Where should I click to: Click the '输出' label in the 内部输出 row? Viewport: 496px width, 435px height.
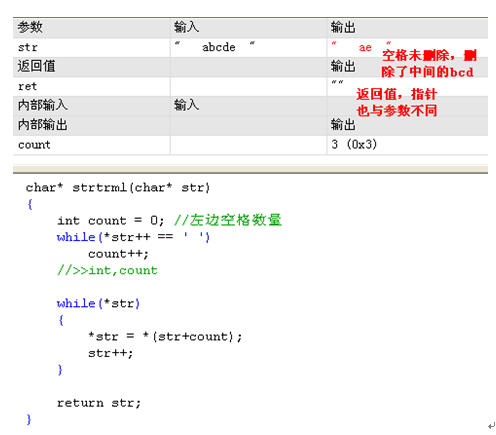point(343,125)
